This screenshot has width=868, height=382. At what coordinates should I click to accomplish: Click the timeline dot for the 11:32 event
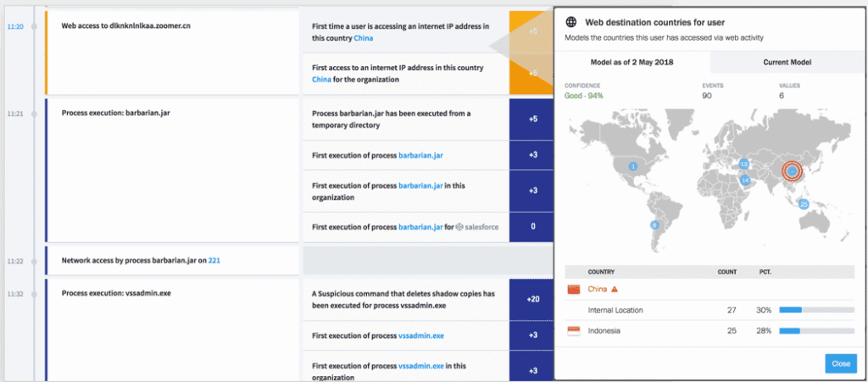[34, 293]
